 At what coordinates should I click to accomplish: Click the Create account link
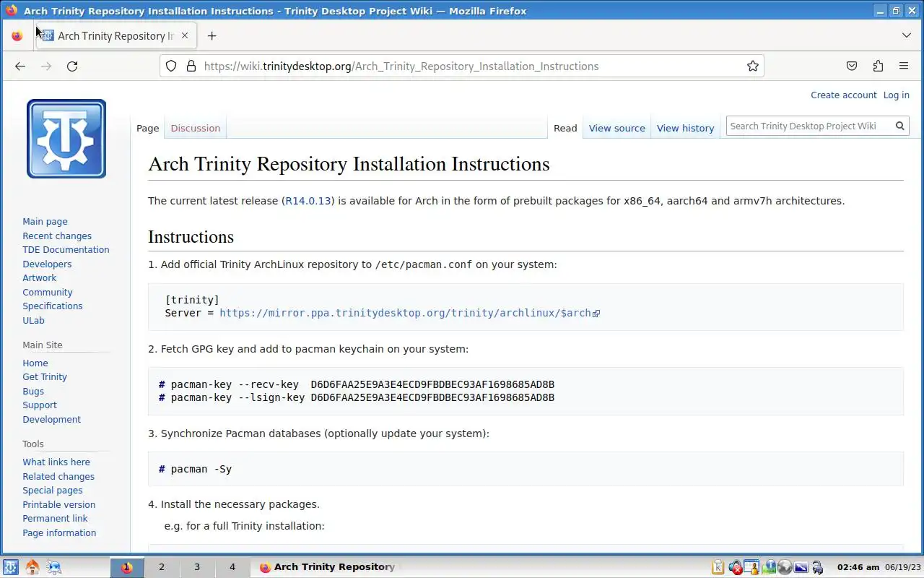click(844, 95)
